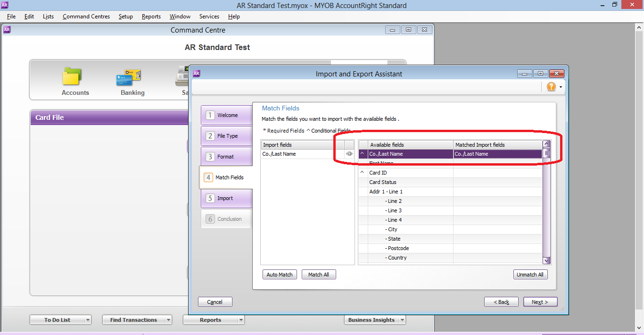
Task: Click the AR icon in Command Centre title bar
Action: pyautogui.click(x=7, y=30)
